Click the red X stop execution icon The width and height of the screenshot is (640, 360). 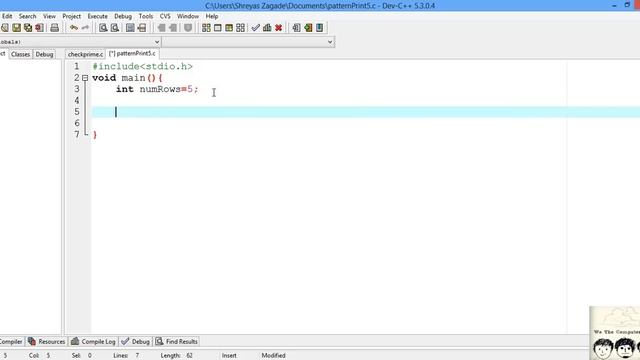(278, 28)
